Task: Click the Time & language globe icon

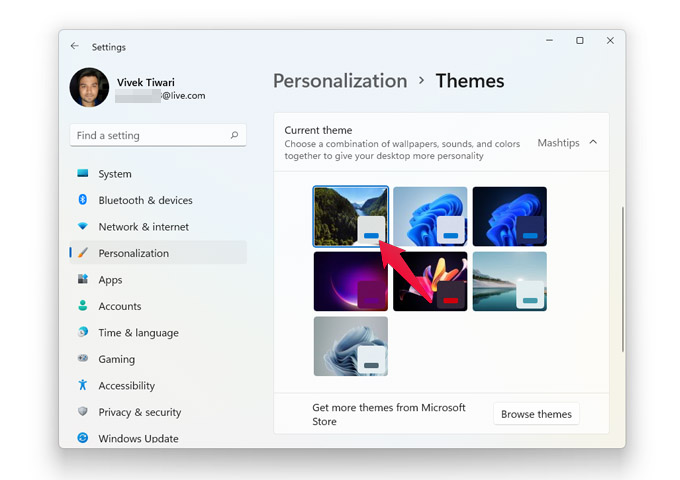Action: click(x=82, y=332)
